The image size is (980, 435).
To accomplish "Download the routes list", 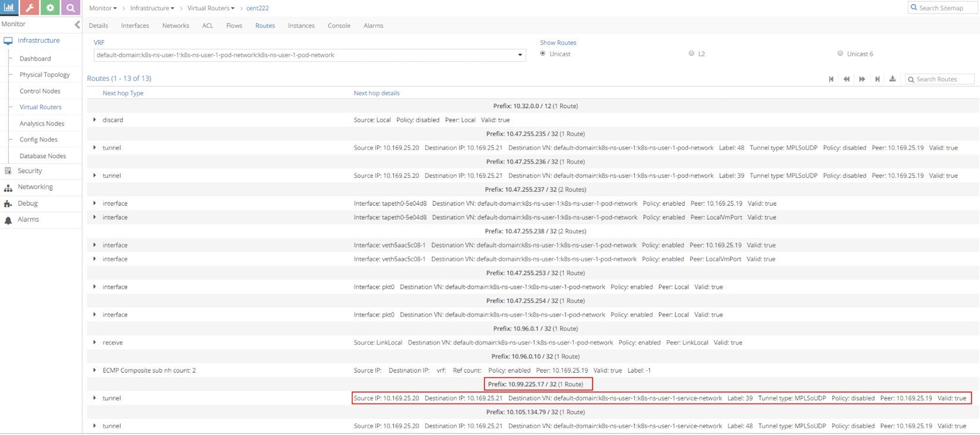I will tap(892, 78).
